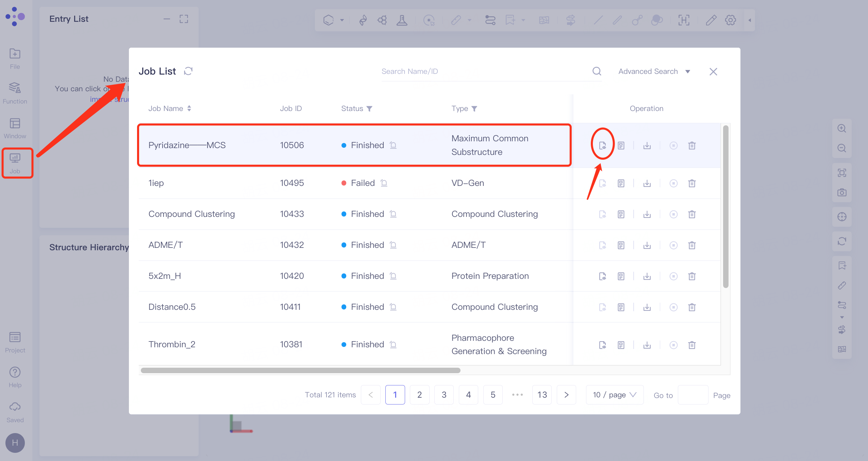Screen dimensions: 868x461
Task: Click the next page arrow
Action: 566,395
